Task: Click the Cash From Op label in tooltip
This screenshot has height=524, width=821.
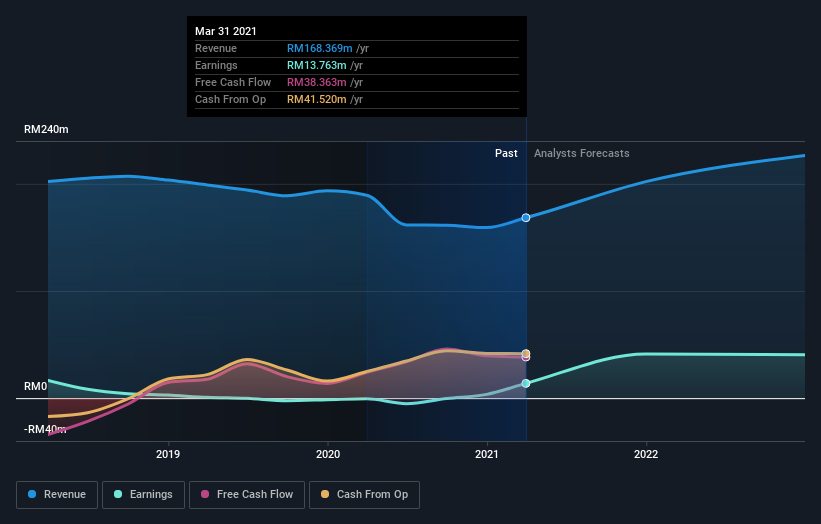Action: click(230, 99)
